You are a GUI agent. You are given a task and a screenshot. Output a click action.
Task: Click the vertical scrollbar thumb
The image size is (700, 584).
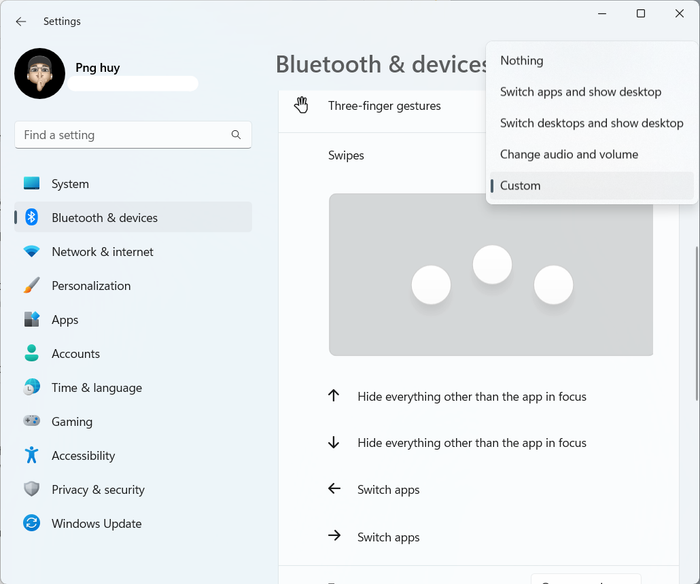point(696,322)
